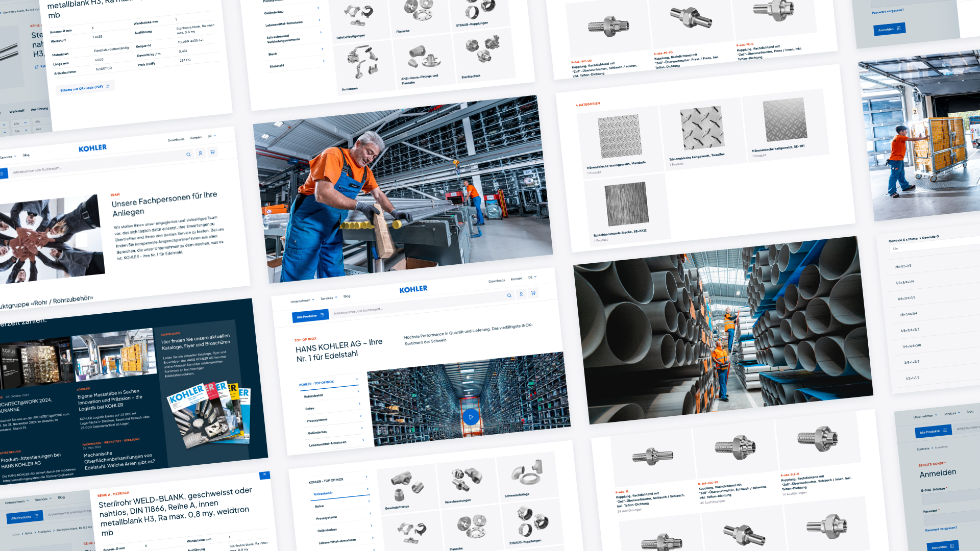
Task: Click search magnifier on the team page header
Action: click(x=188, y=154)
